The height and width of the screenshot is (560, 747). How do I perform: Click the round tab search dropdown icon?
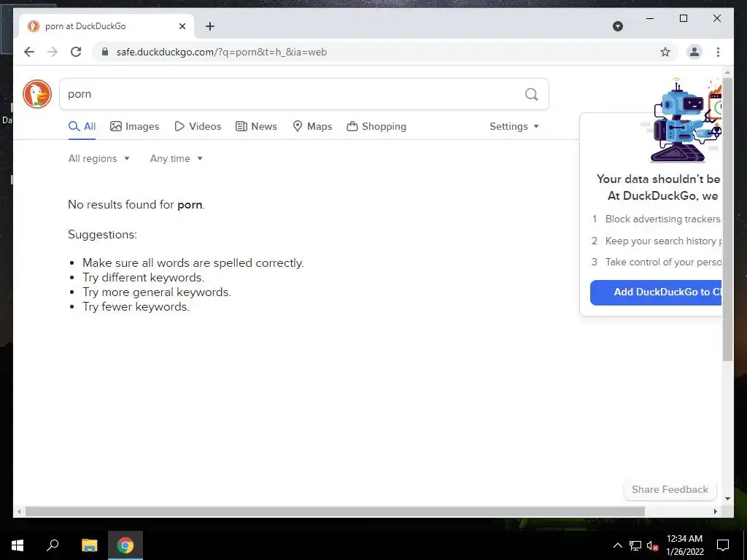[617, 26]
